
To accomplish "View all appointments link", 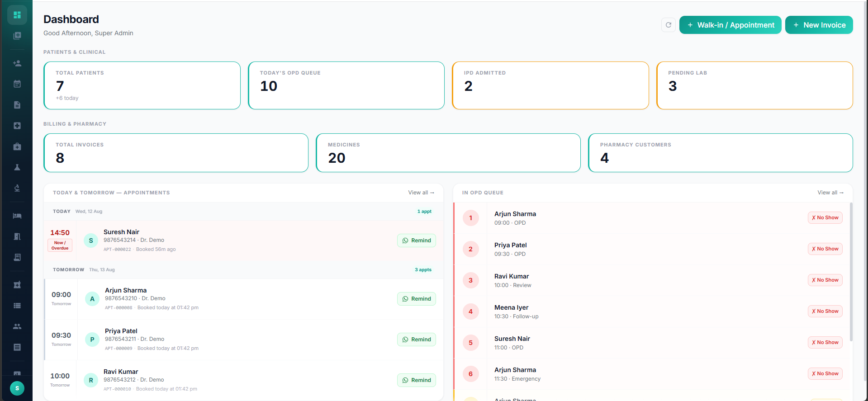I will pos(421,193).
